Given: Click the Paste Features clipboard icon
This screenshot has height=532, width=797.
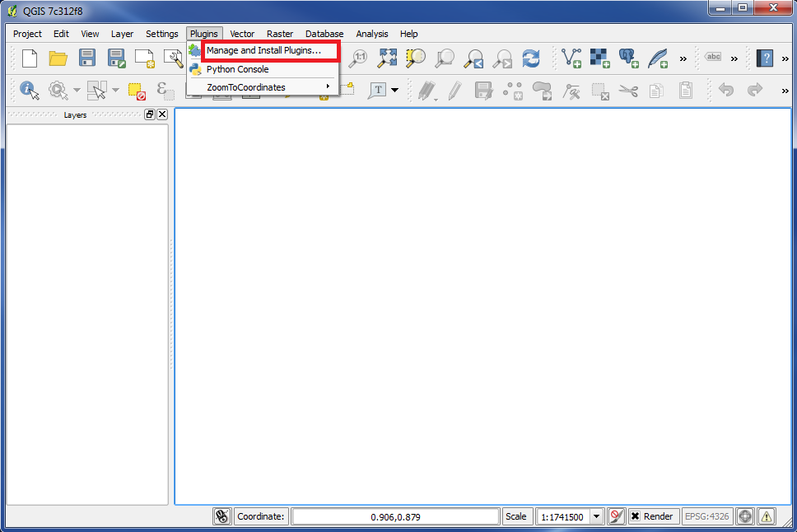Looking at the screenshot, I should click(686, 91).
